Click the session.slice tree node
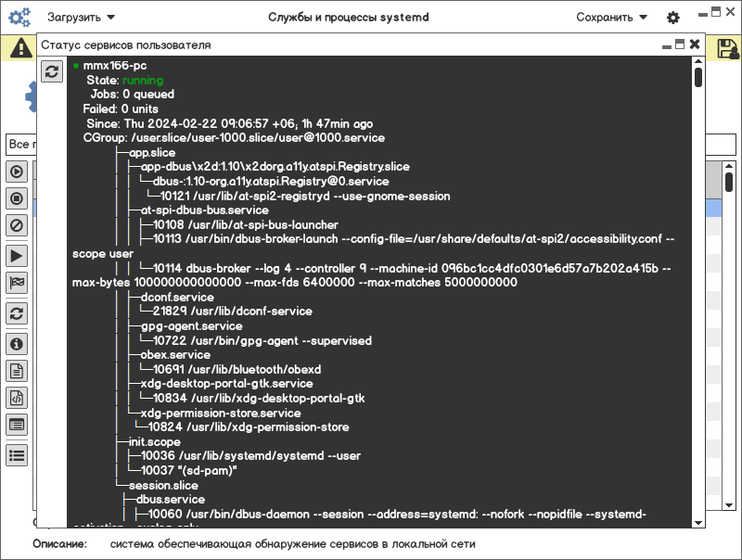Viewport: 742px width, 560px height. click(163, 485)
